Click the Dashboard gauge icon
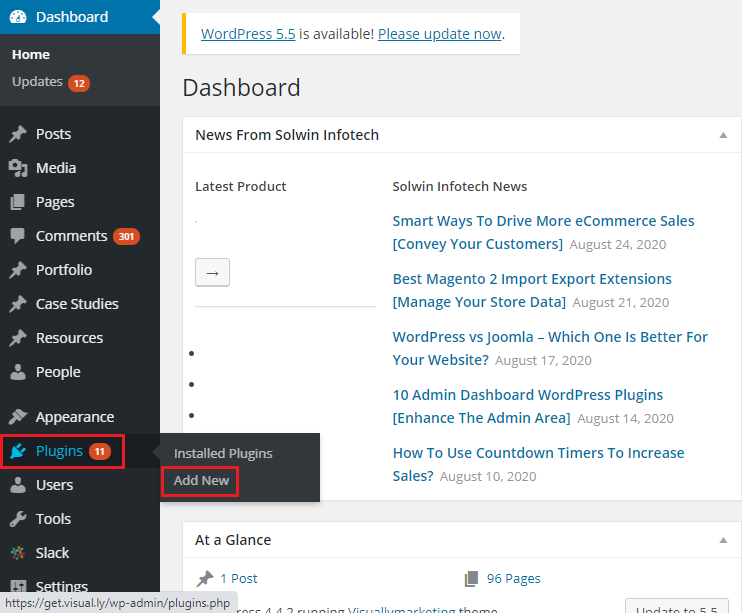The width and height of the screenshot is (742, 615). pos(18,17)
